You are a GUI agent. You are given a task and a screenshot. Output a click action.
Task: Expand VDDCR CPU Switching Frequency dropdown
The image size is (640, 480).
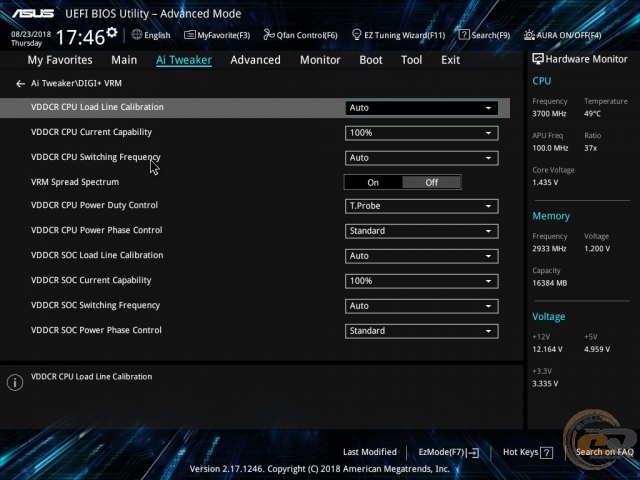coord(421,158)
